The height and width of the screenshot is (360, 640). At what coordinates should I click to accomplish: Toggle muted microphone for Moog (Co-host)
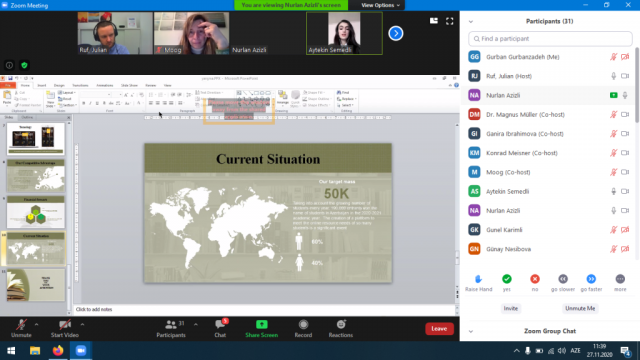[613, 172]
